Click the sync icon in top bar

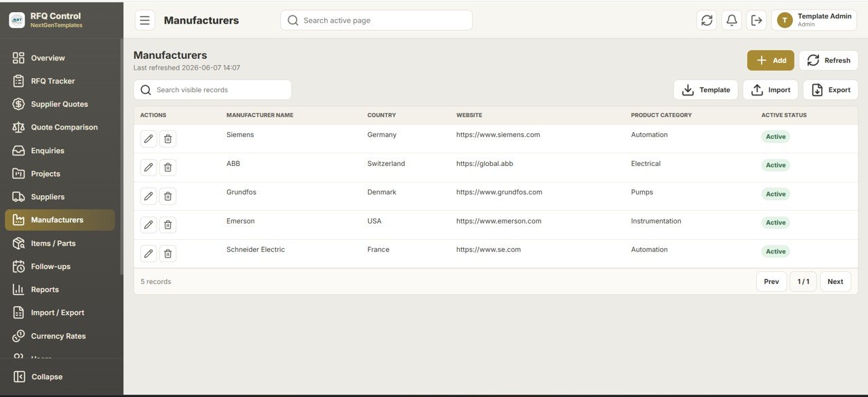pyautogui.click(x=707, y=20)
